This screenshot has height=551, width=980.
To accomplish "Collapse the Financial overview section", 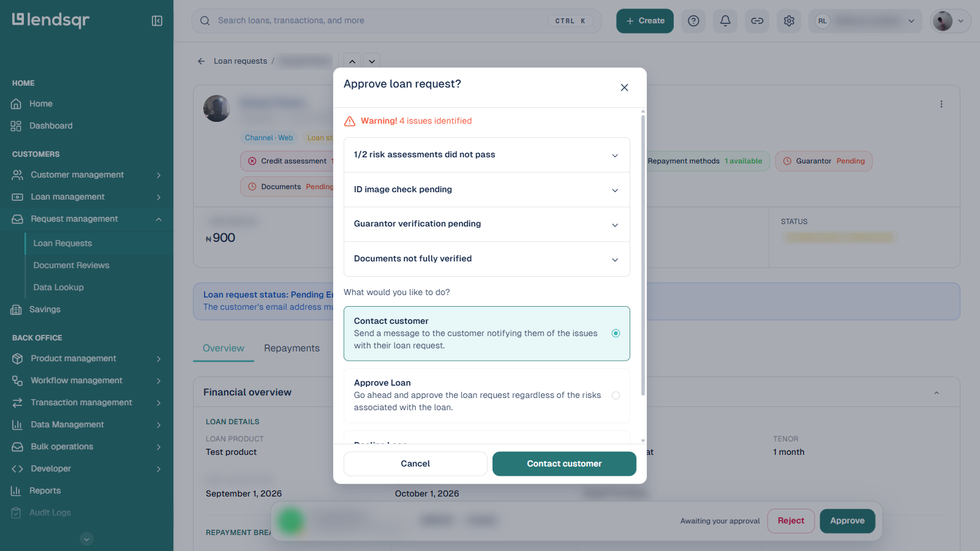I will tap(937, 392).
